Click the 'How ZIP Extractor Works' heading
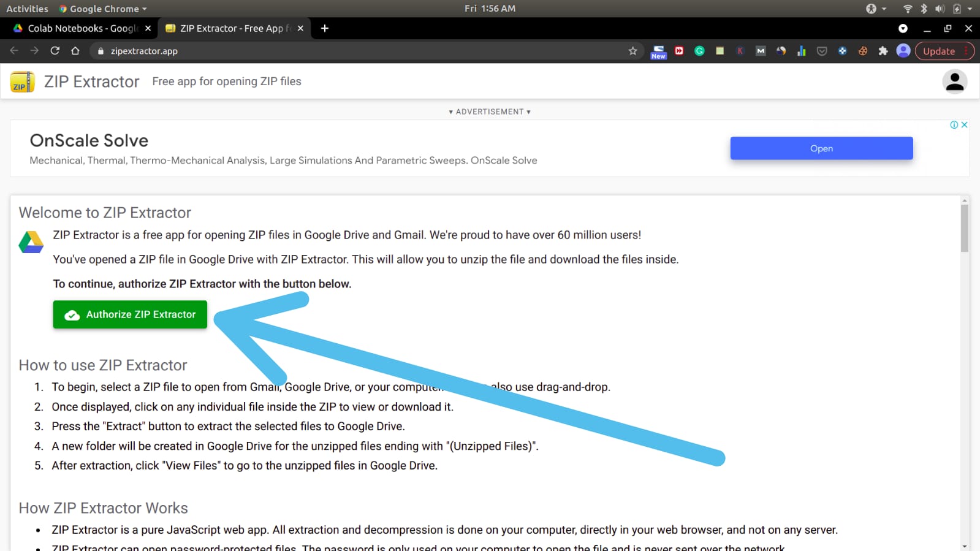Viewport: 980px width, 551px height. pyautogui.click(x=104, y=508)
